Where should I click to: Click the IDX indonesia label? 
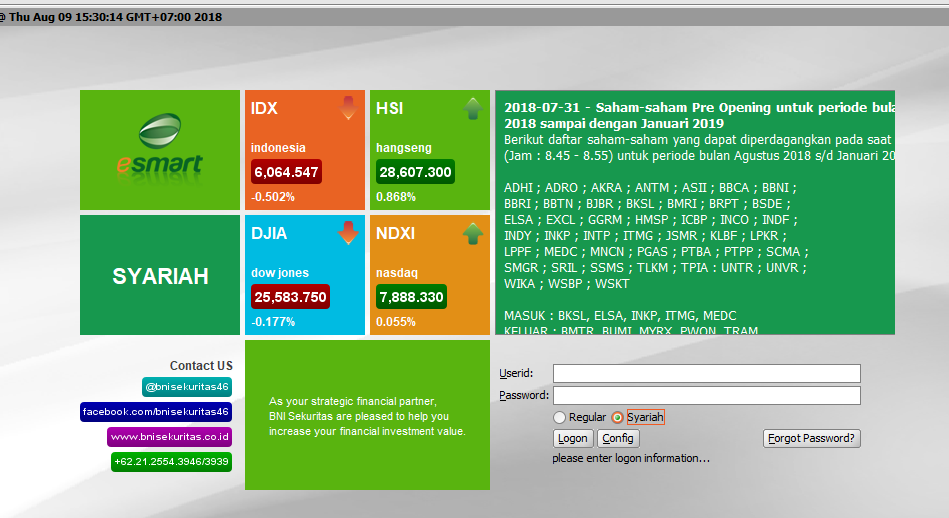(x=278, y=148)
